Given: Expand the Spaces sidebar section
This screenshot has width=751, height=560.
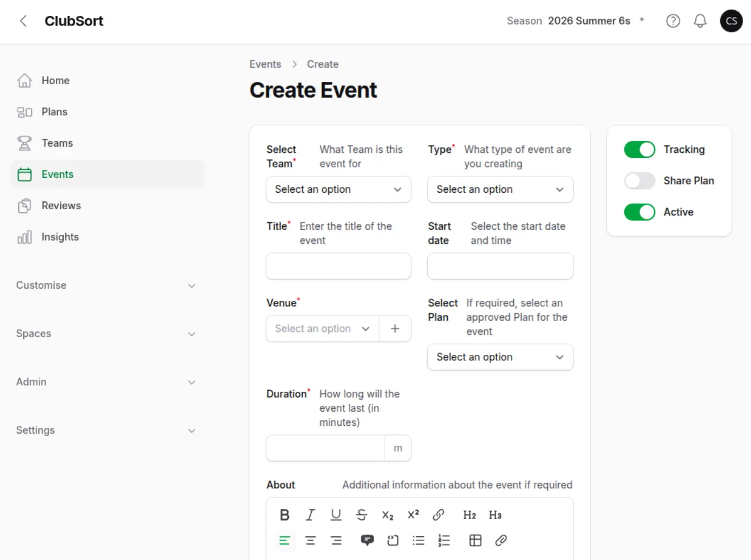Looking at the screenshot, I should pyautogui.click(x=106, y=334).
